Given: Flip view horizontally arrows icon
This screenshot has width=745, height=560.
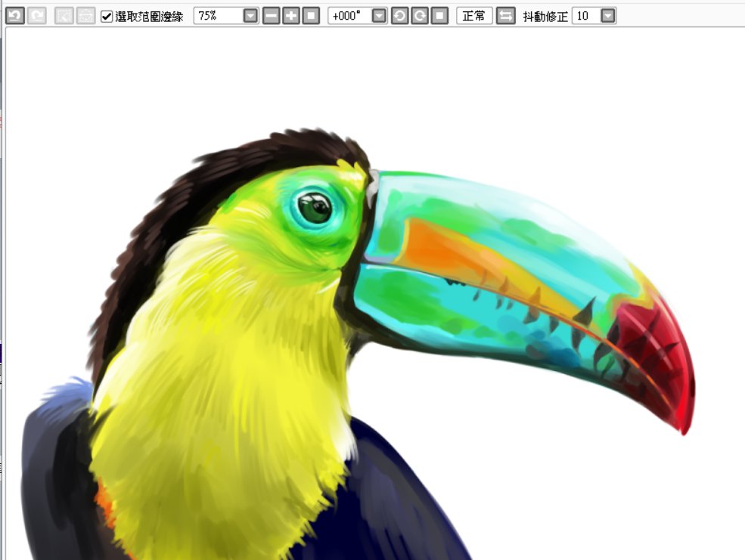Looking at the screenshot, I should (505, 16).
